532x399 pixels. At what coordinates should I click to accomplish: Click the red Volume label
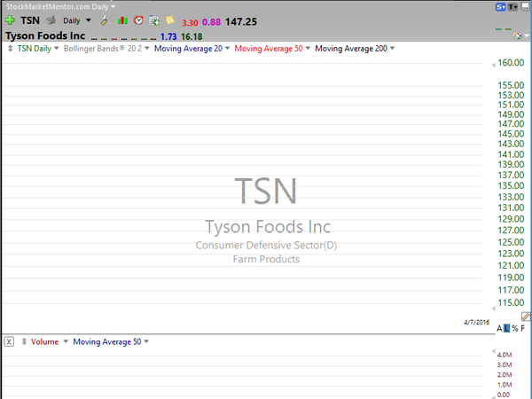pyautogui.click(x=45, y=341)
